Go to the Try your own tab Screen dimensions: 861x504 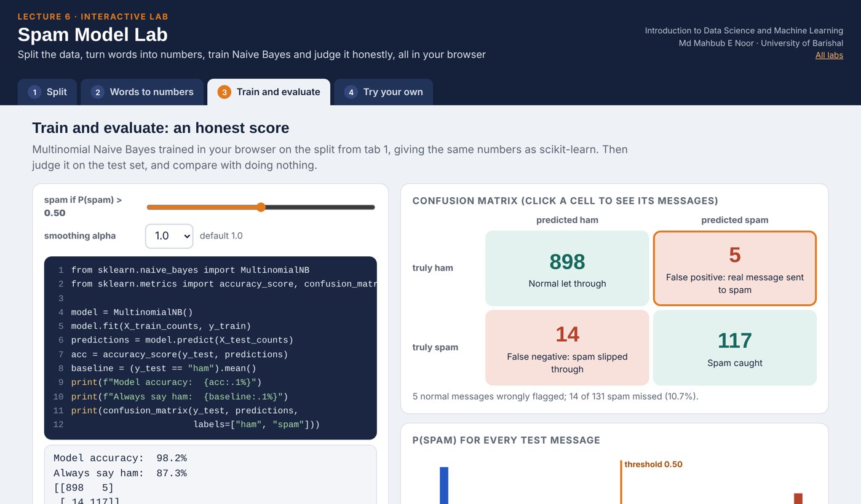point(383,92)
